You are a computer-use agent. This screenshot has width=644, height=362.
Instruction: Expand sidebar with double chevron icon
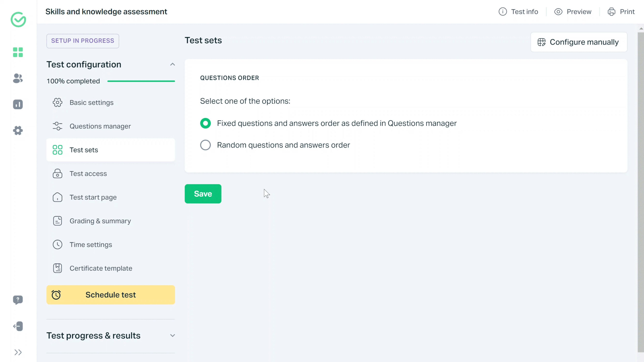18,352
